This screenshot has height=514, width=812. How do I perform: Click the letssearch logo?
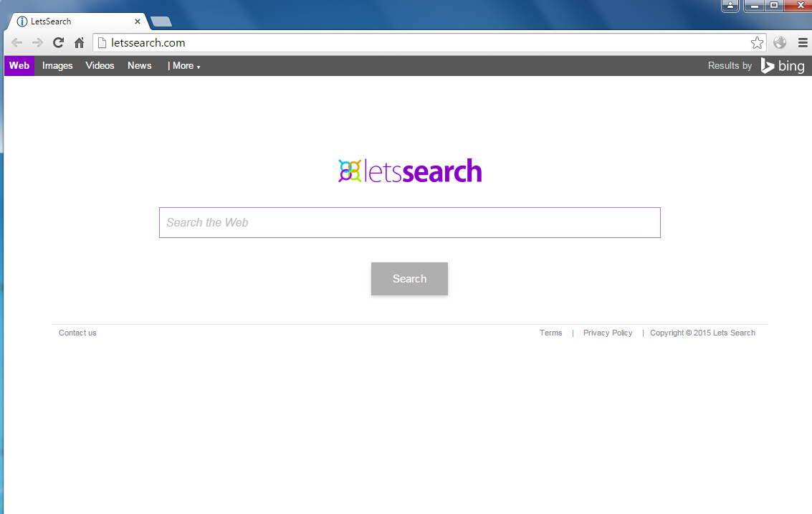point(410,171)
